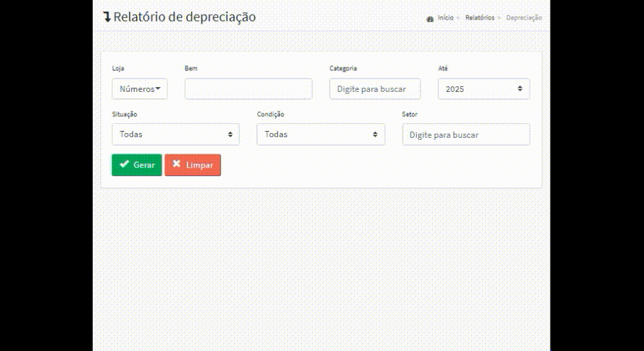Click the depreciation arrow icon beside the title
Viewport: 644px width, 351px height.
[107, 17]
